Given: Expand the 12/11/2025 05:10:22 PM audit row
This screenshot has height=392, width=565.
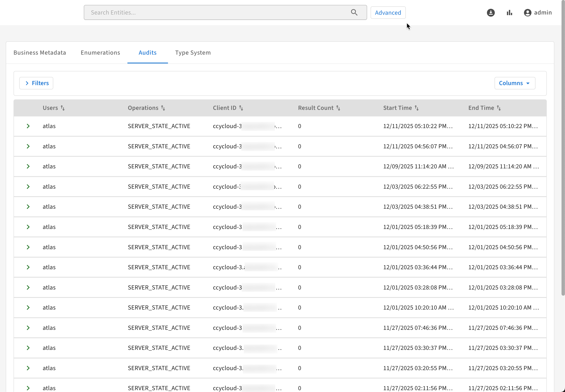Looking at the screenshot, I should (x=28, y=126).
